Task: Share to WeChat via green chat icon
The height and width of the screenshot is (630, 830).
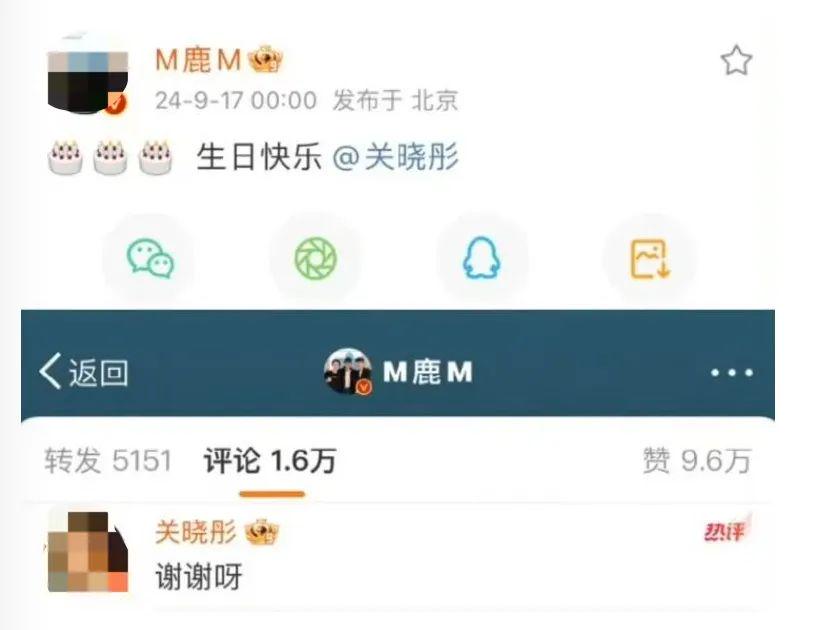Action: click(x=150, y=259)
